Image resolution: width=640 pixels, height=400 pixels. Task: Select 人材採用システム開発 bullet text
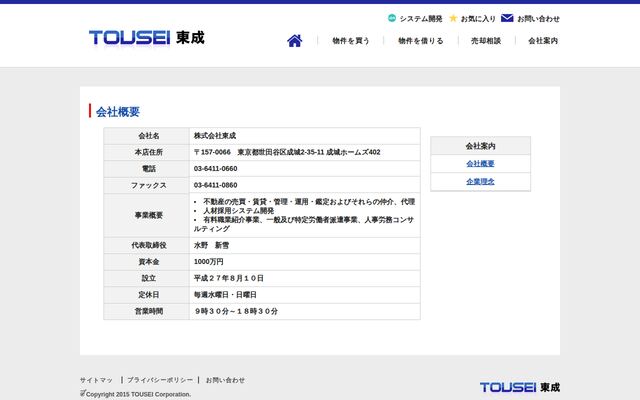[x=239, y=211]
